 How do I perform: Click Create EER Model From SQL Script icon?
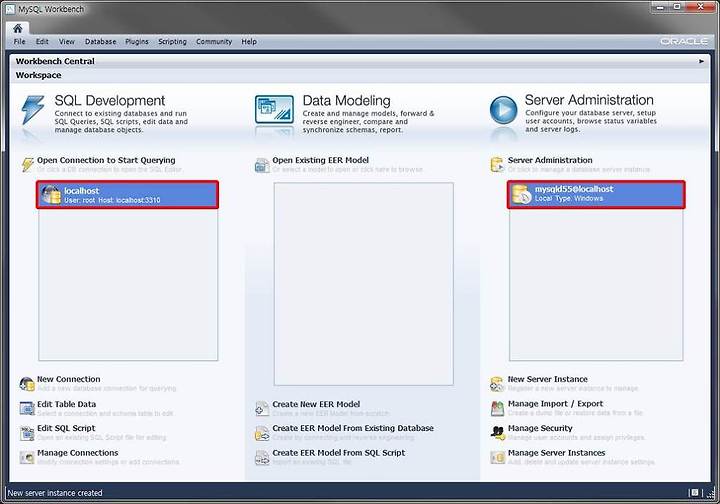(x=262, y=457)
